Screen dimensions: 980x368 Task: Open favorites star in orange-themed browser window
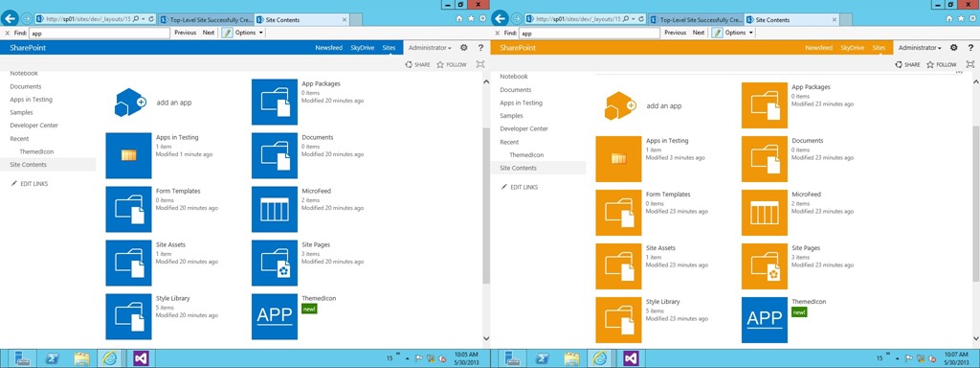tap(961, 19)
